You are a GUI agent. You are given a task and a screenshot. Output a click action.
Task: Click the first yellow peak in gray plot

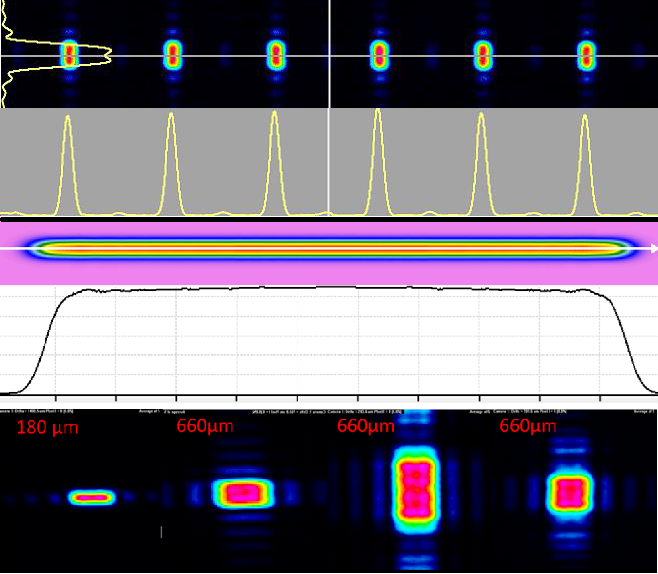click(x=68, y=120)
